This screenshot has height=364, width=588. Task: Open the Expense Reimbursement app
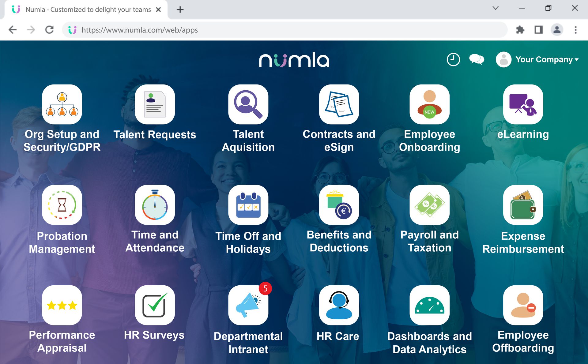(523, 205)
